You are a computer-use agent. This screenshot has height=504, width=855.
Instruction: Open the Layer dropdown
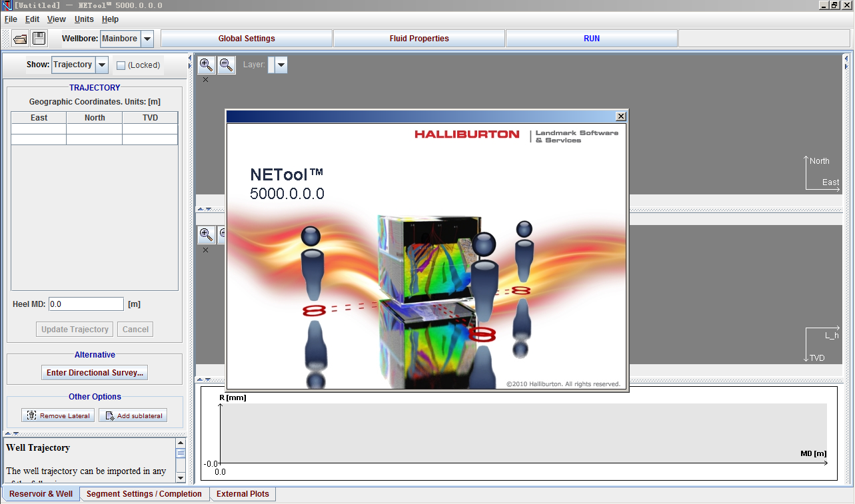pyautogui.click(x=281, y=65)
